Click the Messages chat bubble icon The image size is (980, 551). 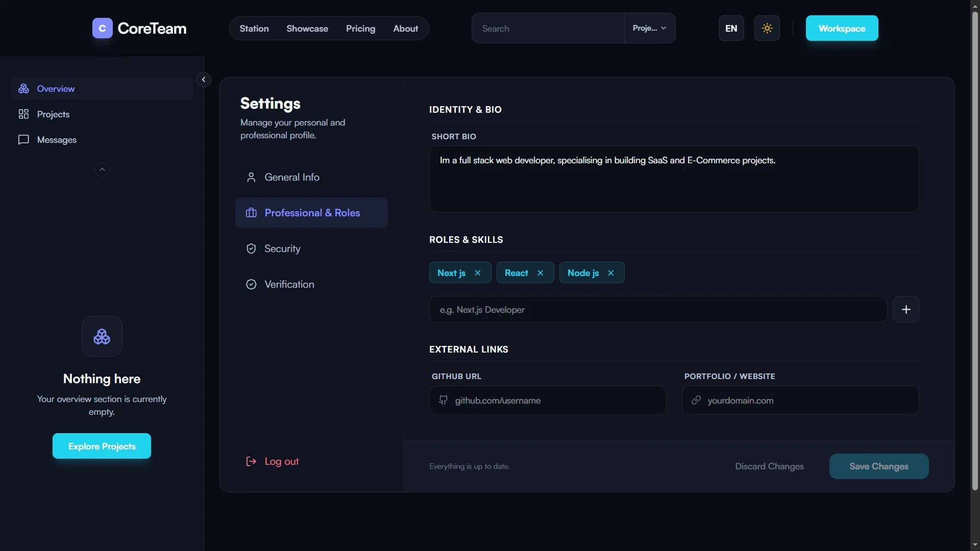click(x=23, y=140)
